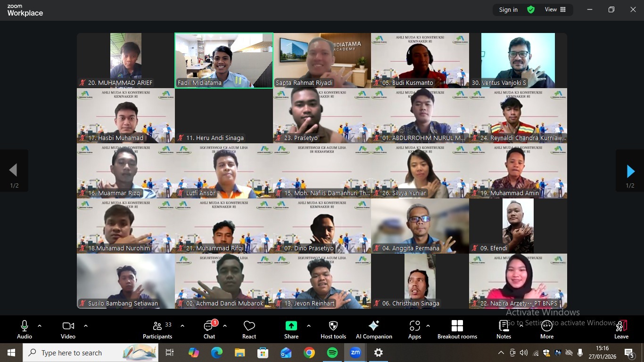Click the React heart icon
Screen dimensions: 644x362
249,329
